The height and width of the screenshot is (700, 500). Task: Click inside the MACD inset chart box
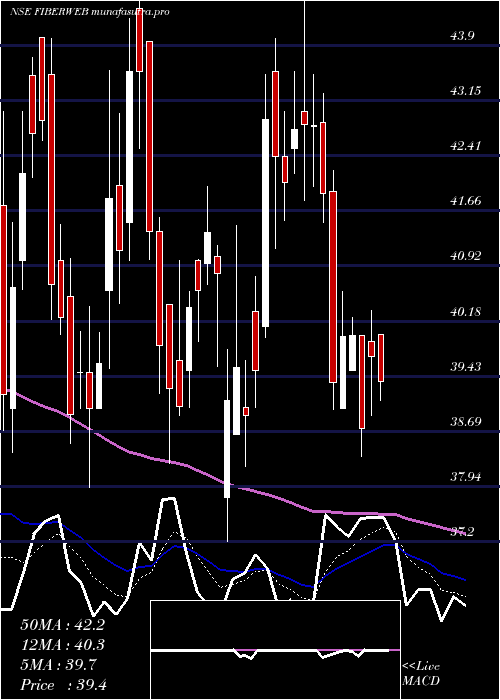[x=275, y=650]
